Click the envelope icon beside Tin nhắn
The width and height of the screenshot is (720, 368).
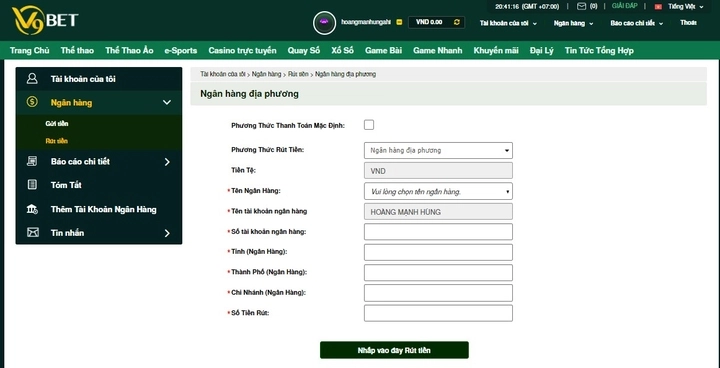pyautogui.click(x=32, y=232)
